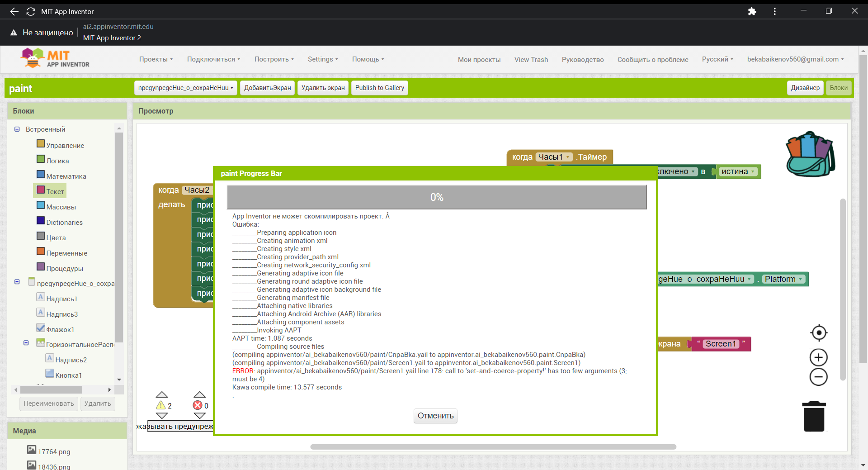Click the red error count icon
Viewport: 868px width, 470px height.
coord(198,405)
